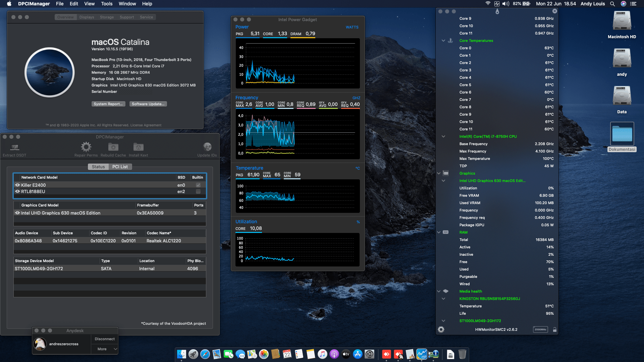Open Launchpad from the Dock

(193, 354)
